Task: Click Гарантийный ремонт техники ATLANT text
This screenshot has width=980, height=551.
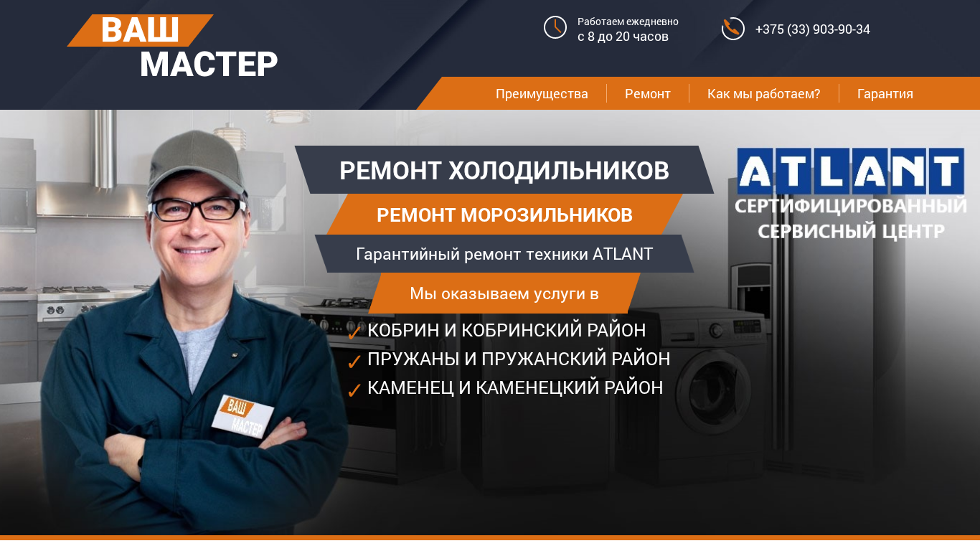Action: (504, 254)
